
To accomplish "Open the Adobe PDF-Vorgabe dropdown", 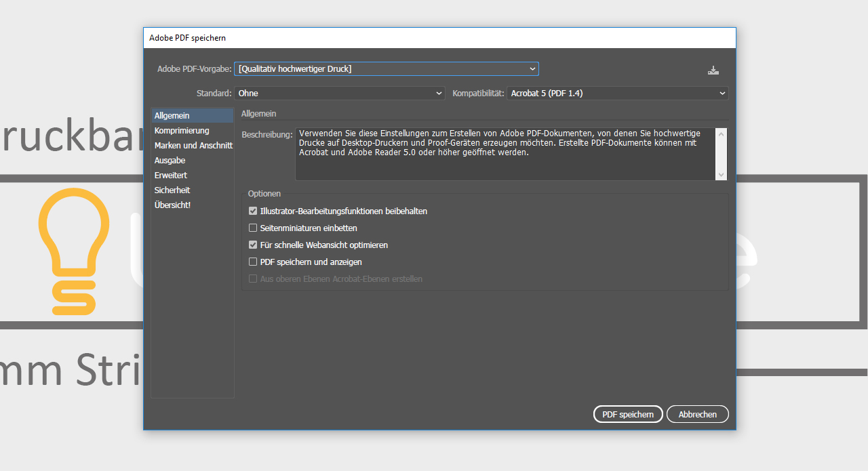I will point(386,69).
